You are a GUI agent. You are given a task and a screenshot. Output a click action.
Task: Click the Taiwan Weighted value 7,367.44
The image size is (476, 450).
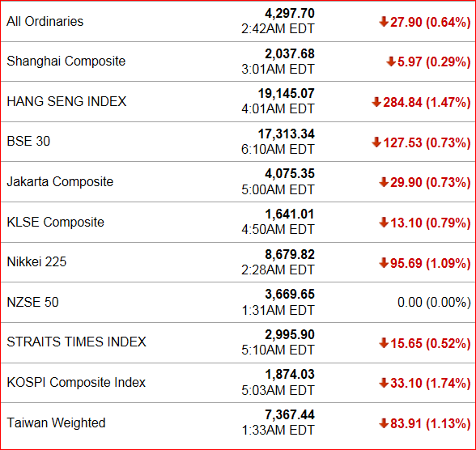click(x=290, y=415)
